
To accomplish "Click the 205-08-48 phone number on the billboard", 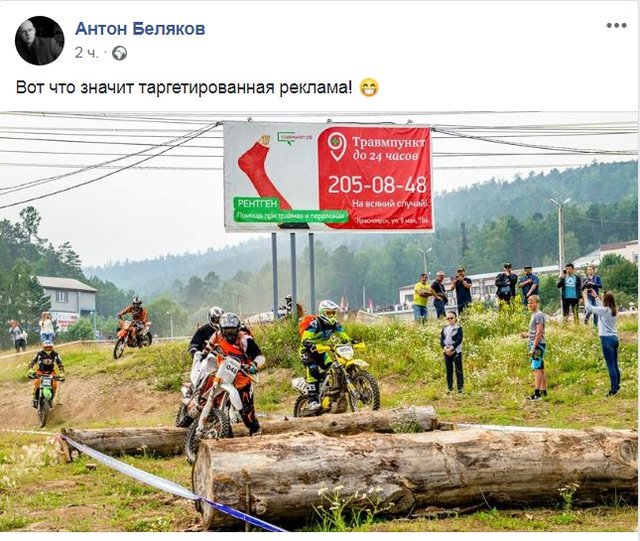I will tap(377, 185).
